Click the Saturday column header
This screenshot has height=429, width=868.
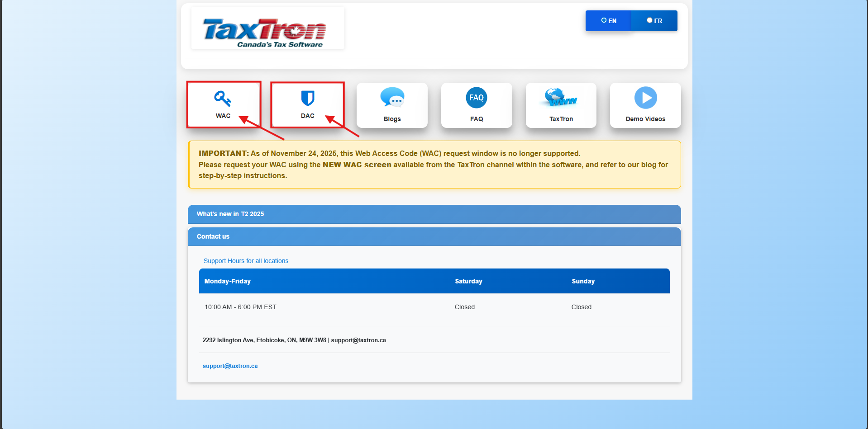tap(468, 281)
